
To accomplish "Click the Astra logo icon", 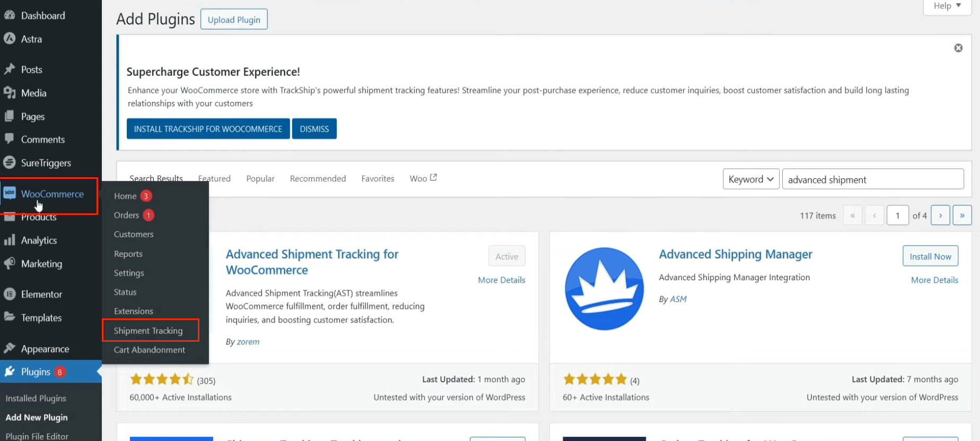I will click(10, 39).
